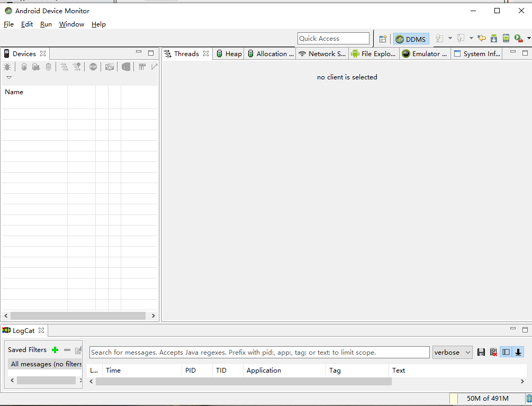The height and width of the screenshot is (406, 532).
Task: Click the Previous Annotation up-arrow icon
Action: pos(461,38)
